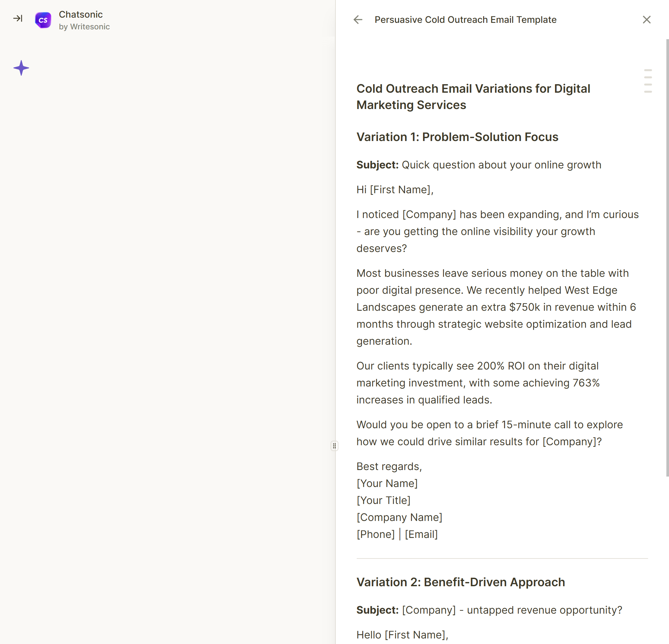The image size is (669, 644).
Task: Click the purple sparkle assistant icon
Action: click(21, 68)
